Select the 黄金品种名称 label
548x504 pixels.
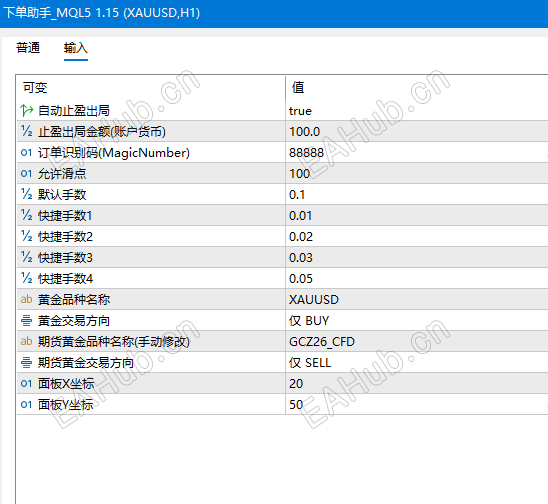(74, 300)
